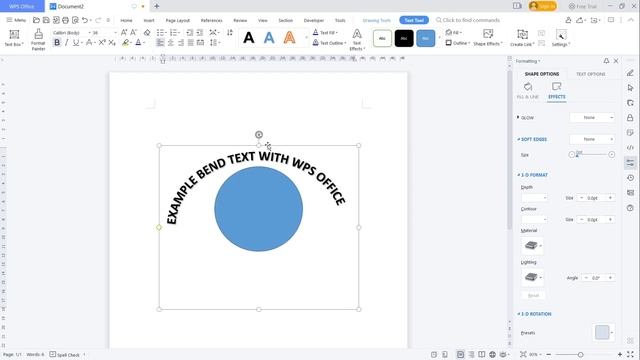Viewport: 640px width, 360px height.
Task: Open the Glow dropdown in Formatting pane
Action: tap(592, 118)
